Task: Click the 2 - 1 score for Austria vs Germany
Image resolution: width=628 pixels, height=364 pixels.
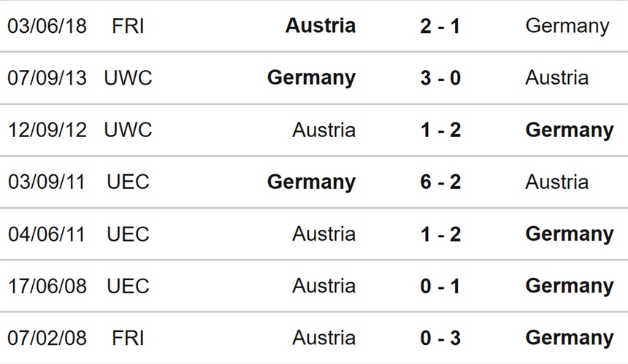Action: pos(440,26)
